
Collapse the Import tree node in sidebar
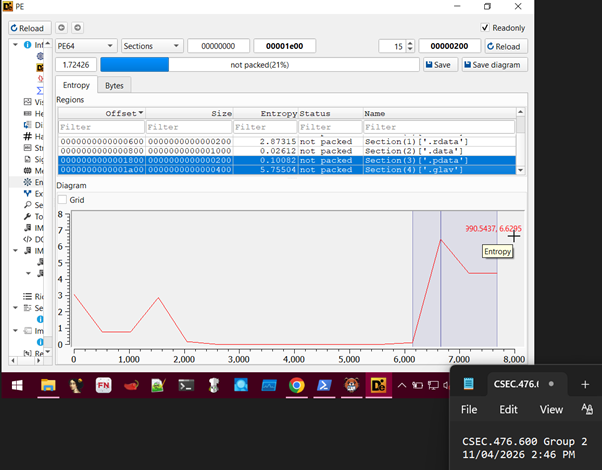15,330
